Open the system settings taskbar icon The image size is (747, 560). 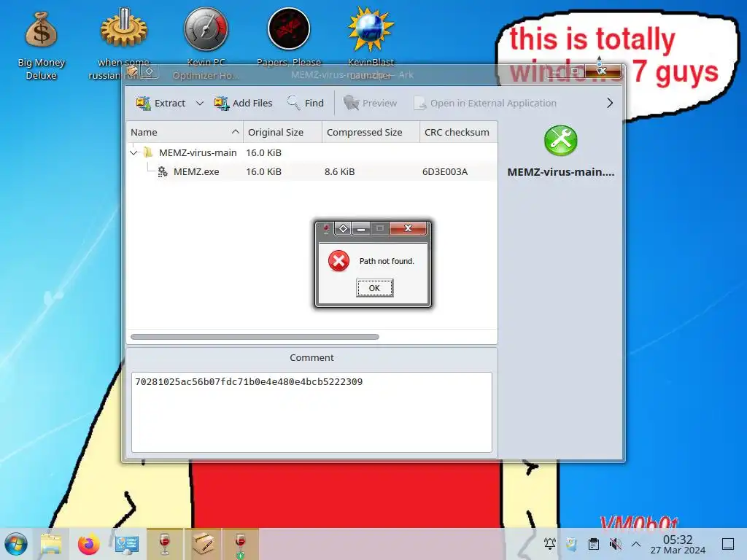tap(127, 544)
